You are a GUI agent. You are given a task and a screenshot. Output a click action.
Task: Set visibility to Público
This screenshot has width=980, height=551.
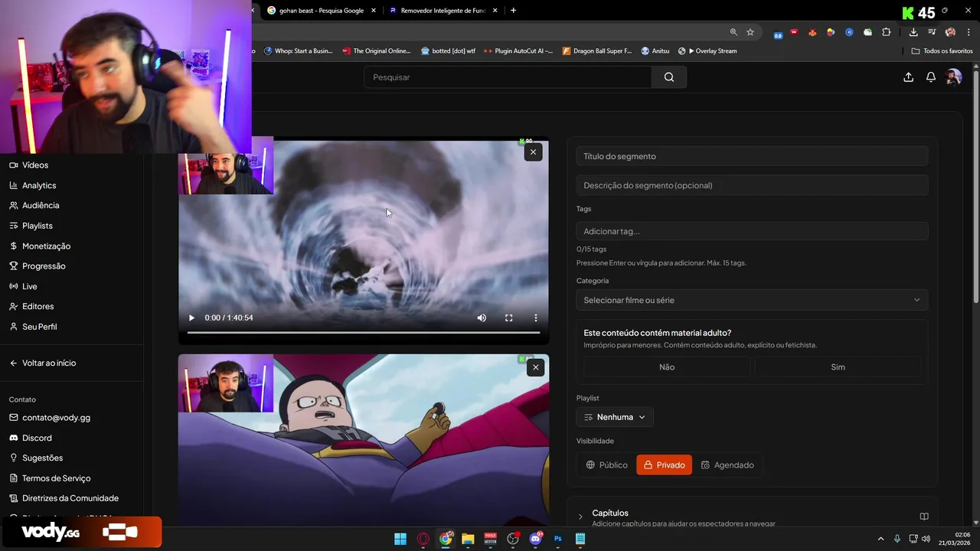pyautogui.click(x=606, y=465)
